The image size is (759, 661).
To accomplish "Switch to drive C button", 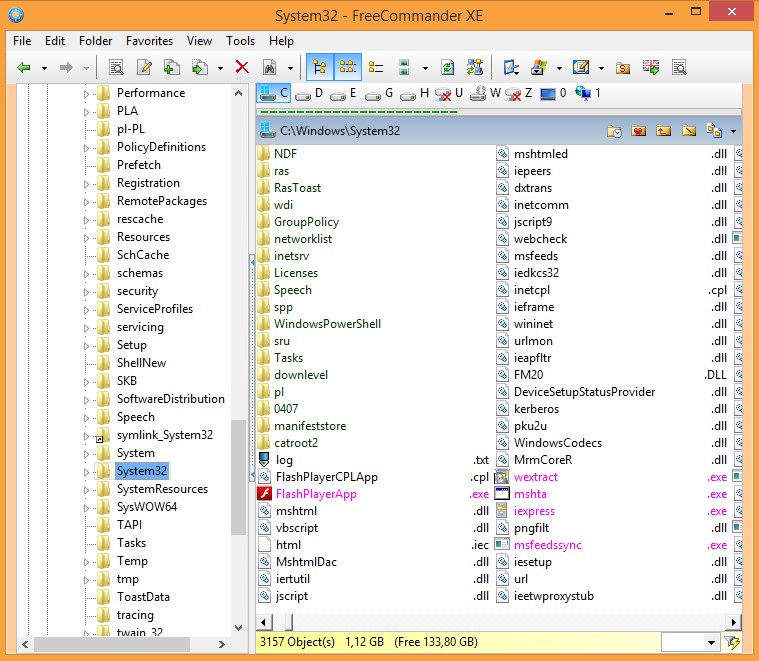I will pyautogui.click(x=273, y=93).
